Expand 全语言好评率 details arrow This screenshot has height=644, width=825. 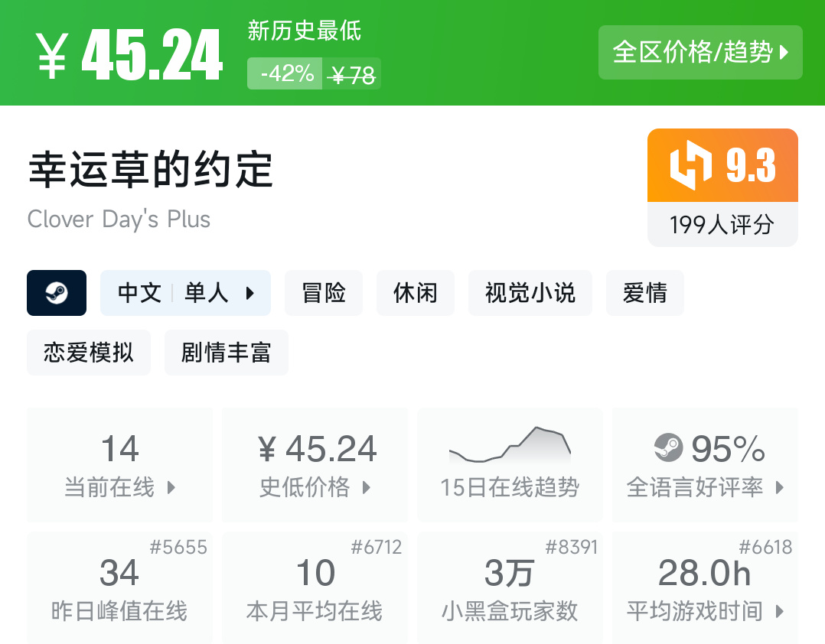tap(779, 487)
